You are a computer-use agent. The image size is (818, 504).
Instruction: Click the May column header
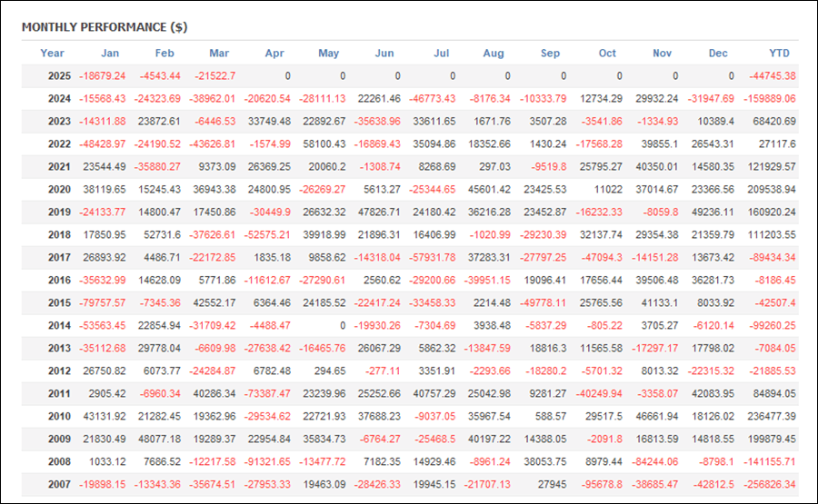click(329, 54)
